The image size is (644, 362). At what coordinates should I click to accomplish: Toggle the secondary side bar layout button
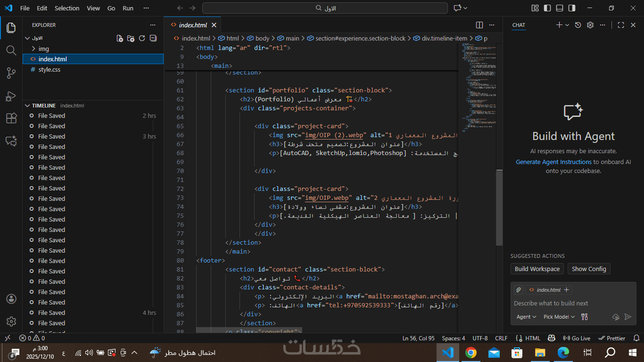pyautogui.click(x=572, y=8)
